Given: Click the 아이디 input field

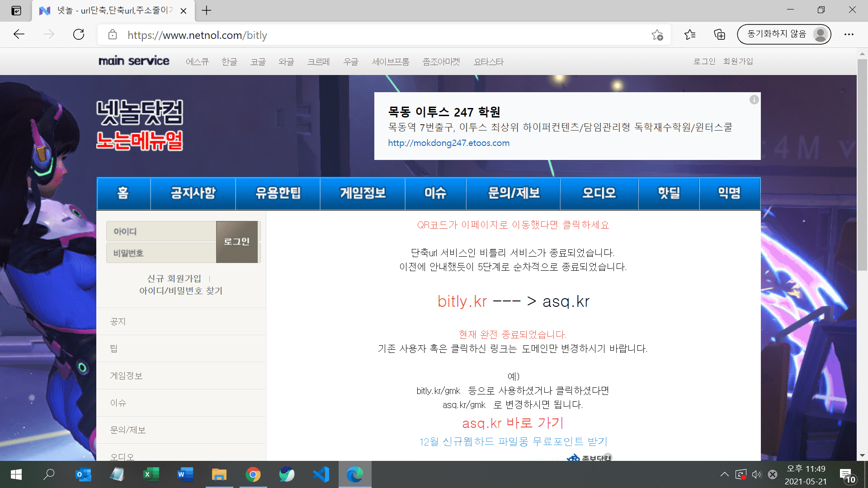Looking at the screenshot, I should coord(161,231).
